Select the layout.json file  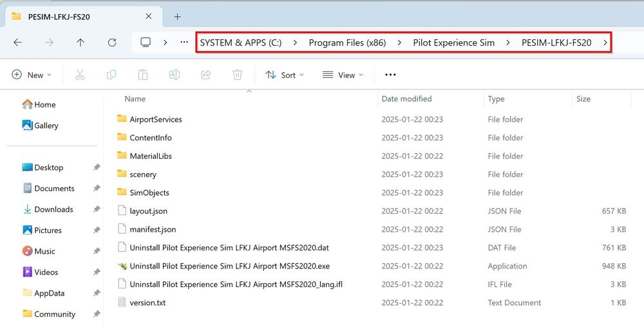pyautogui.click(x=149, y=211)
